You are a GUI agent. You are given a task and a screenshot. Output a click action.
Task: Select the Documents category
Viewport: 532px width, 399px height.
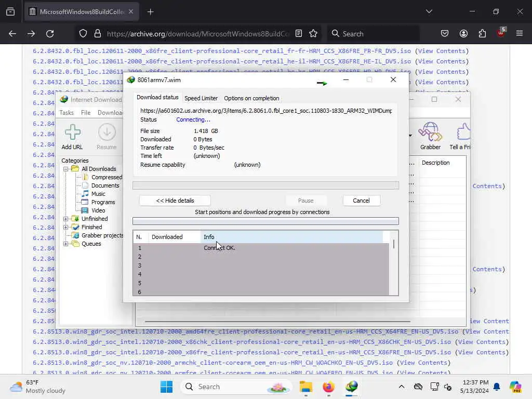105,185
